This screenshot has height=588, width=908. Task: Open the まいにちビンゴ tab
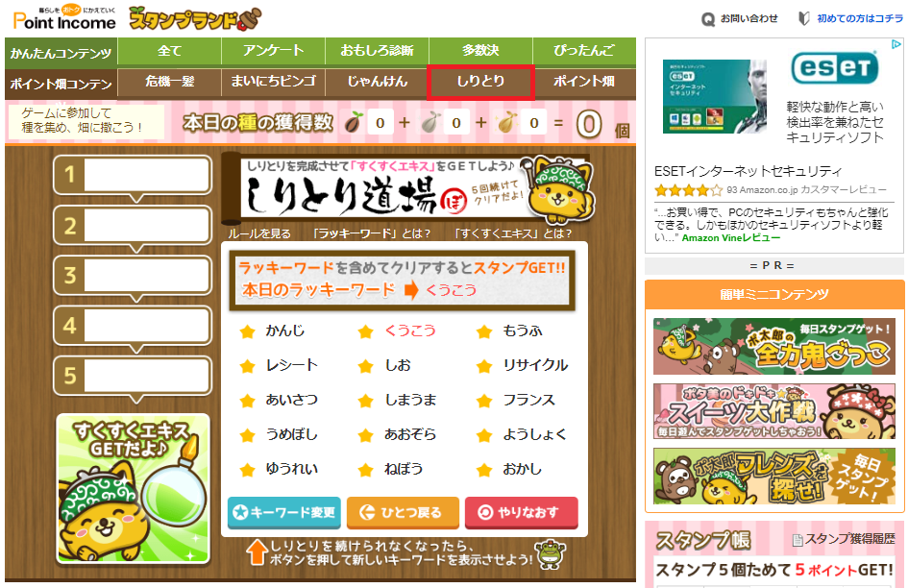pyautogui.click(x=273, y=81)
